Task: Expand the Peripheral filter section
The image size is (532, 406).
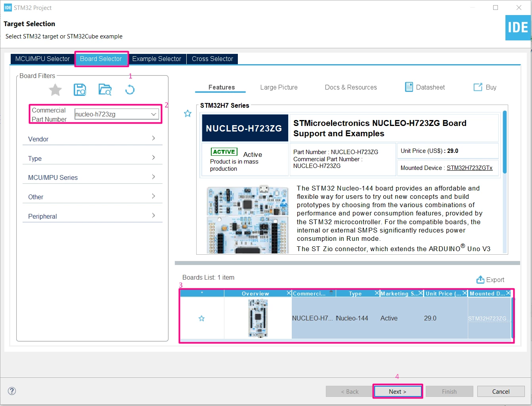Action: (x=92, y=216)
